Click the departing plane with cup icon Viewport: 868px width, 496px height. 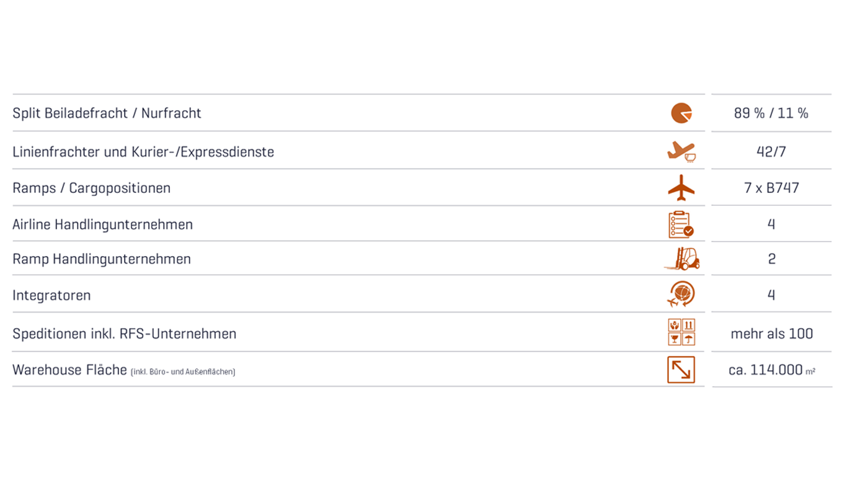[x=681, y=151]
